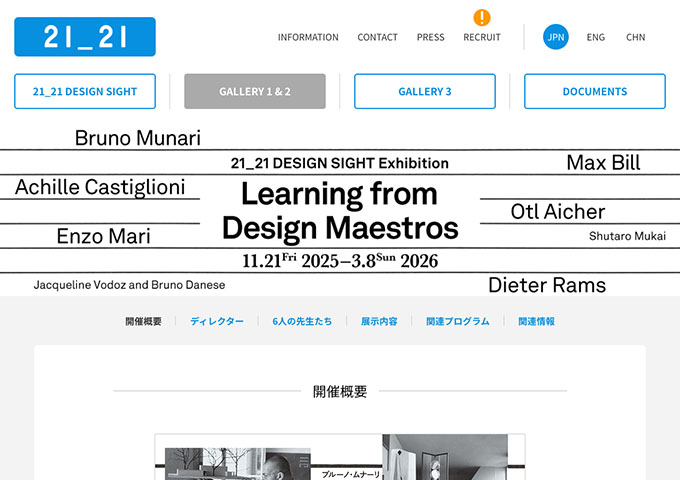
Task: Click the Shutaro Mukai name text
Action: click(627, 236)
